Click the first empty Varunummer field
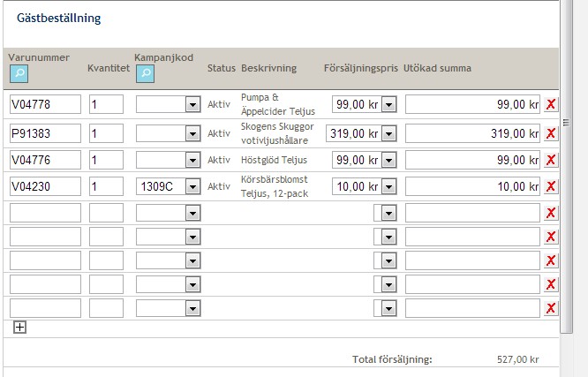 (45, 213)
